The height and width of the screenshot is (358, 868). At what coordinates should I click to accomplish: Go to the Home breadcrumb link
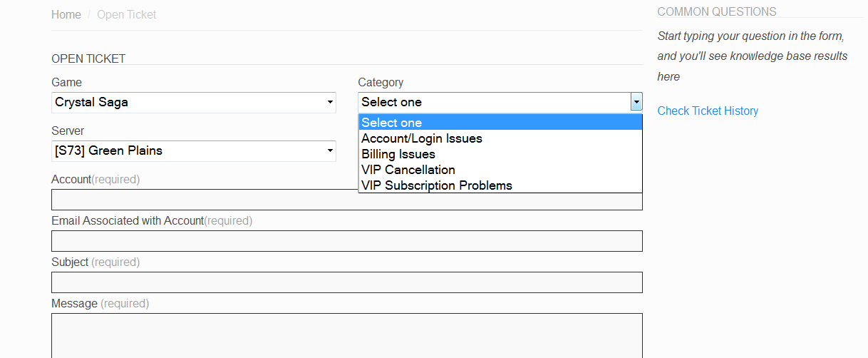tap(66, 15)
